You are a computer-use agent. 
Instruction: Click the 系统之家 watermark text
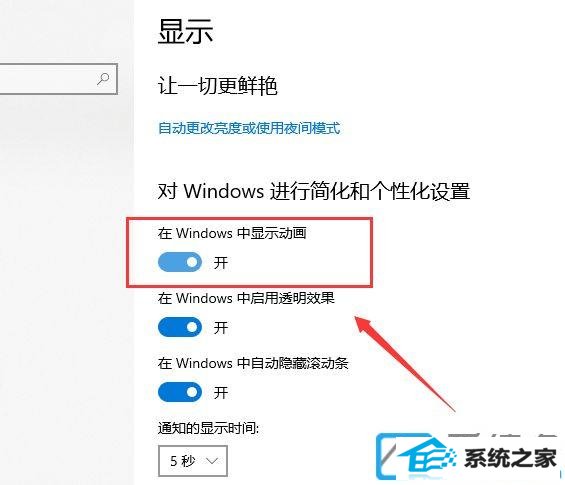tap(510, 458)
